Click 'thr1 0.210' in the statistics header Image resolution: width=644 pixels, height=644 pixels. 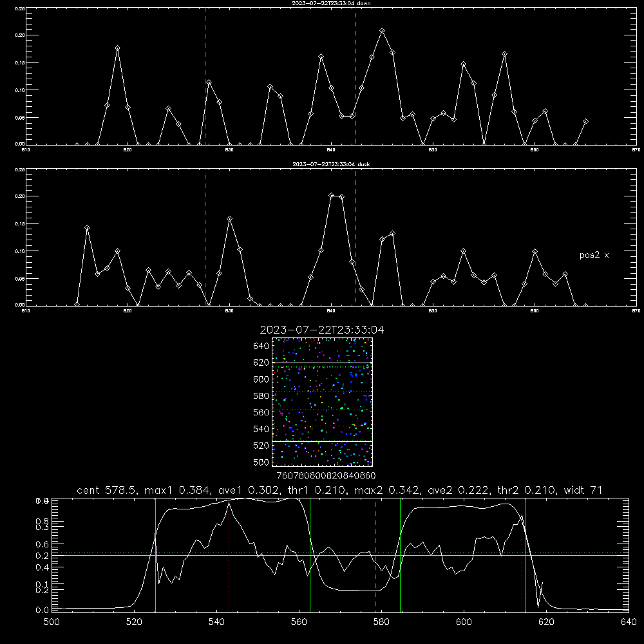pos(318,490)
